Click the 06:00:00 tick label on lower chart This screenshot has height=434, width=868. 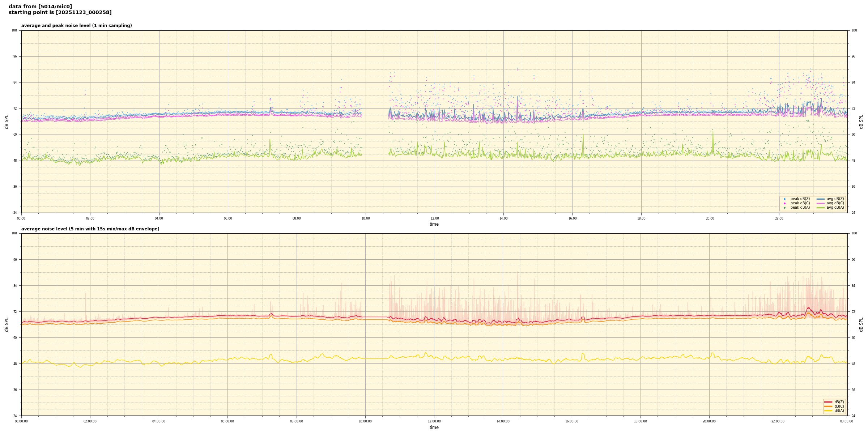click(227, 421)
